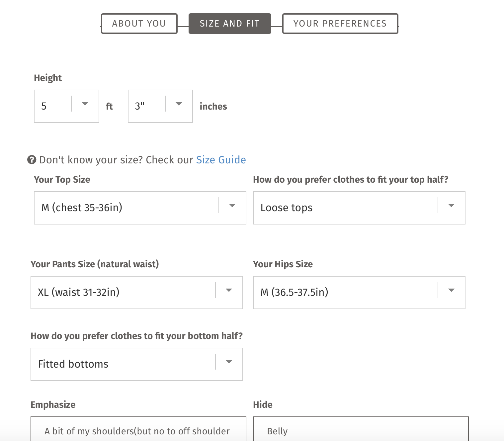Click the Loose tops selected value
Screen dimensions: 504x441
point(287,208)
